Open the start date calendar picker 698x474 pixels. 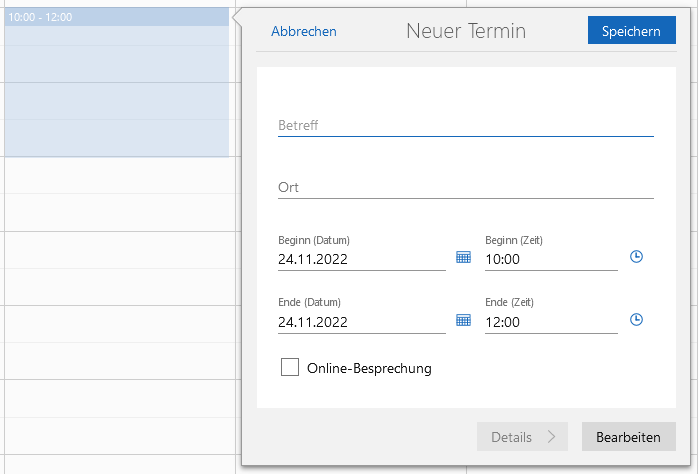point(463,258)
